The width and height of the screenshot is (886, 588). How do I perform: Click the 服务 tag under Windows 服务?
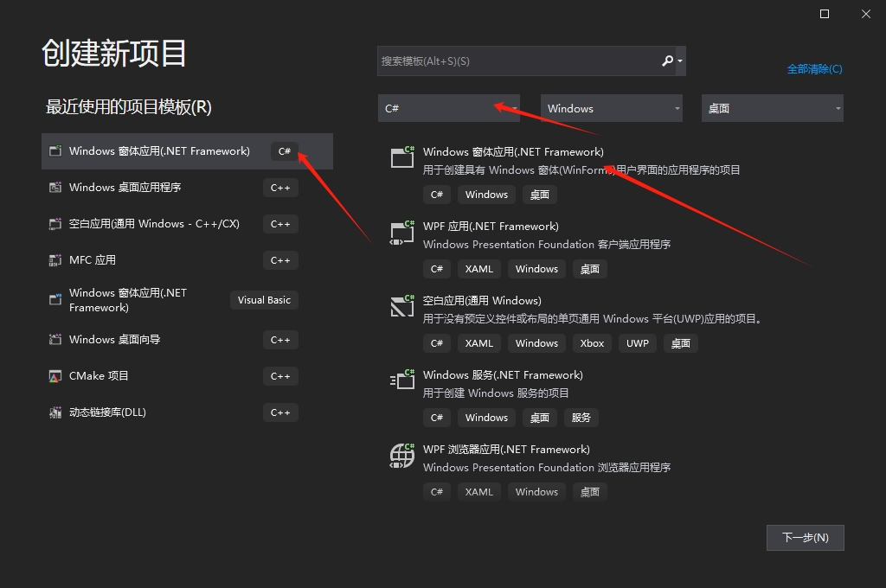581,418
